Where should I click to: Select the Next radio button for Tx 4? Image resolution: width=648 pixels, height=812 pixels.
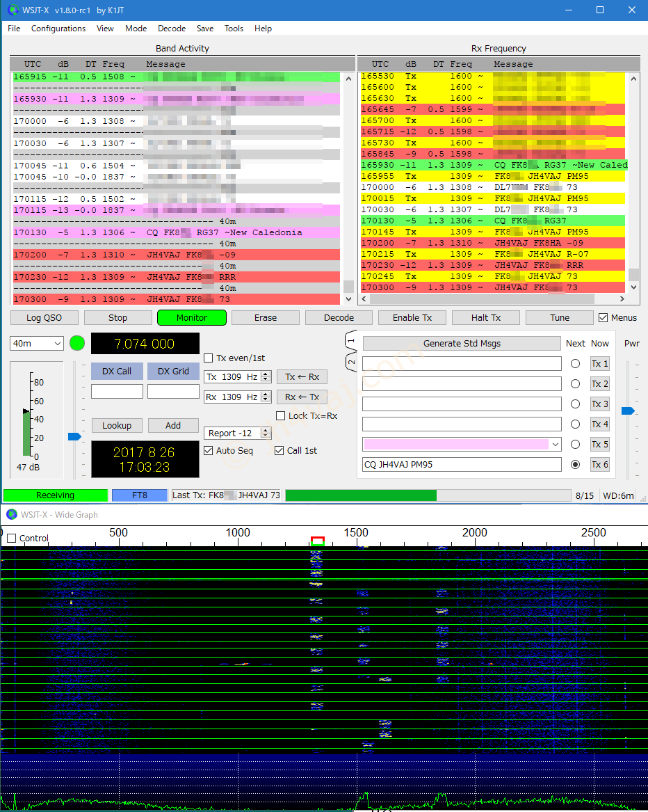[x=575, y=424]
